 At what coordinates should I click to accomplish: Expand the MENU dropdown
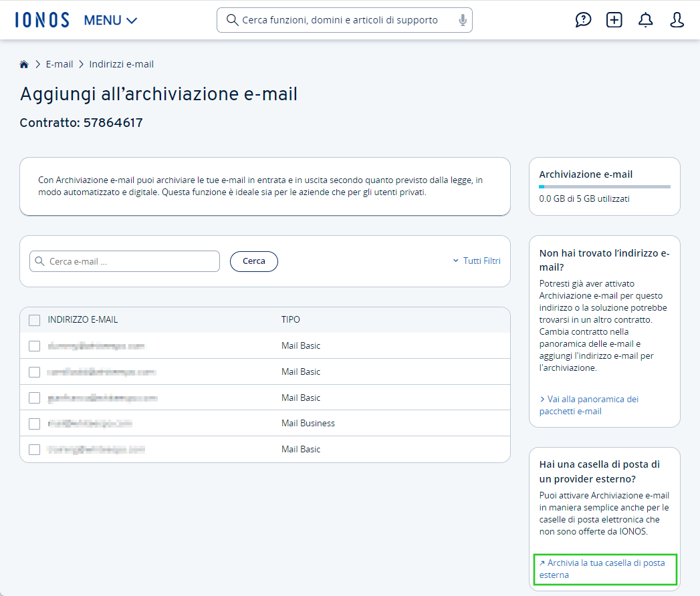click(x=110, y=21)
